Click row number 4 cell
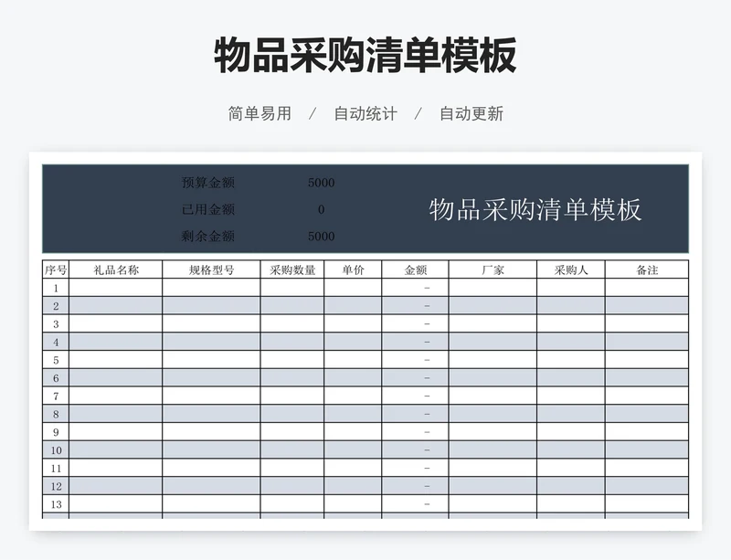 click(56, 342)
